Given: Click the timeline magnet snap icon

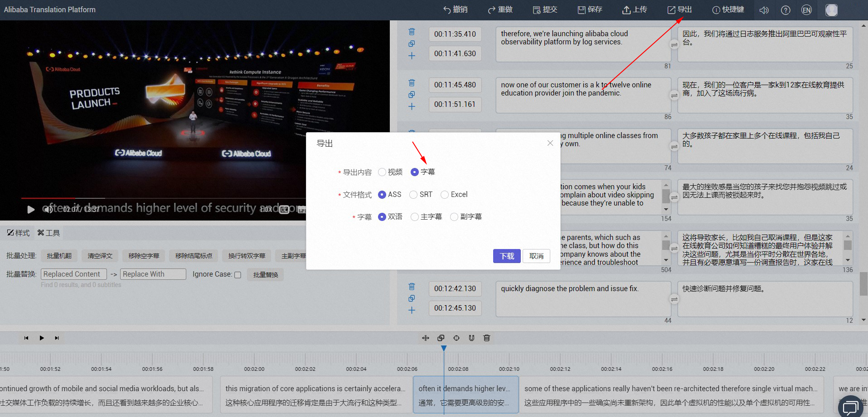Looking at the screenshot, I should click(471, 338).
